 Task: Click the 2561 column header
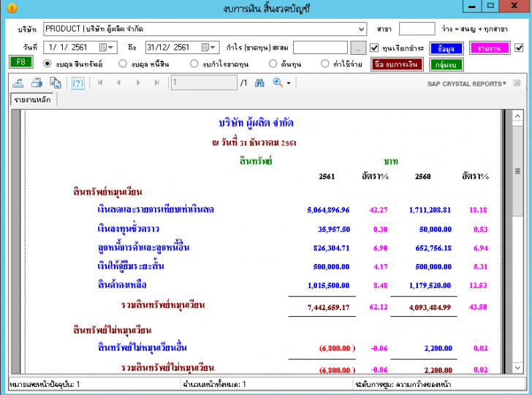pyautogui.click(x=327, y=176)
